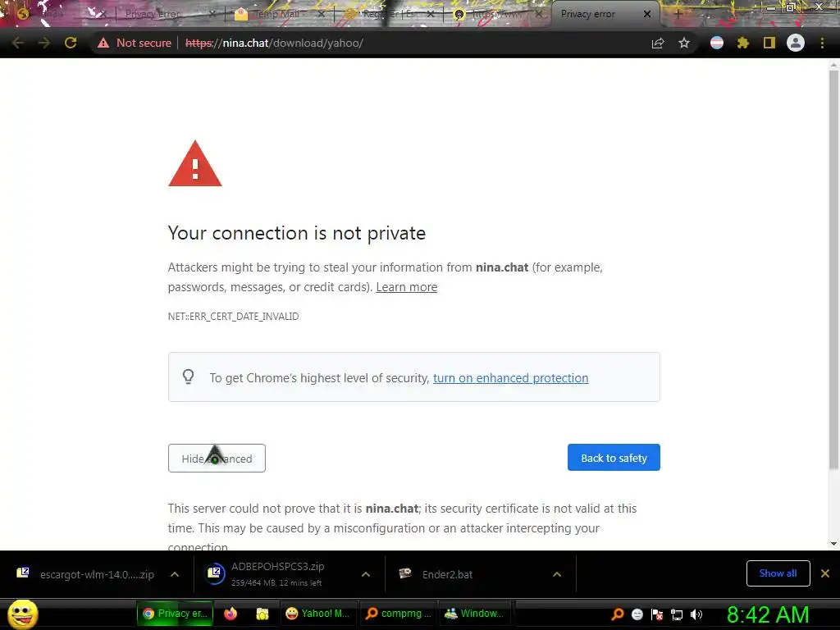This screenshot has height=630, width=840.
Task: Open the Not secure warning indicator
Action: 135,43
